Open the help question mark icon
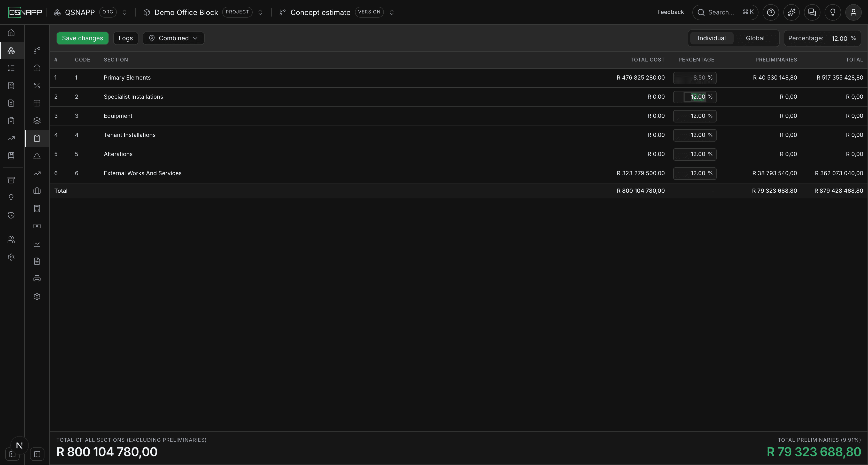 tap(771, 12)
